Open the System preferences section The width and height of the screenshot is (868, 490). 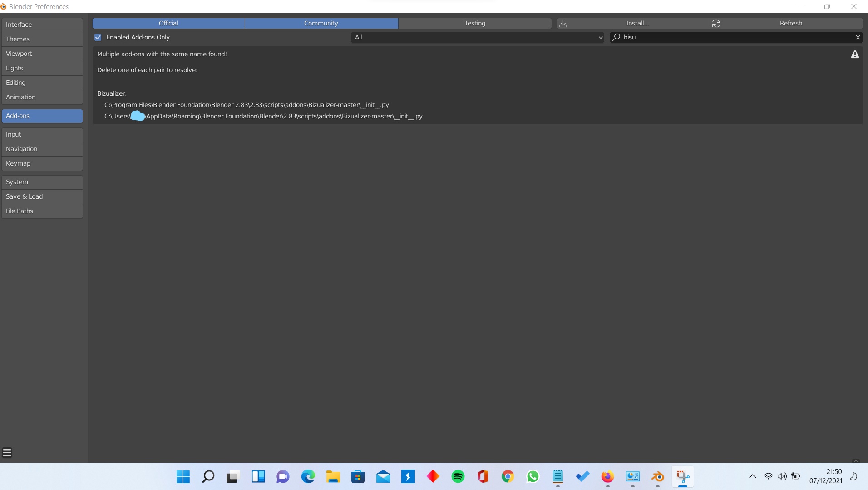click(x=42, y=182)
